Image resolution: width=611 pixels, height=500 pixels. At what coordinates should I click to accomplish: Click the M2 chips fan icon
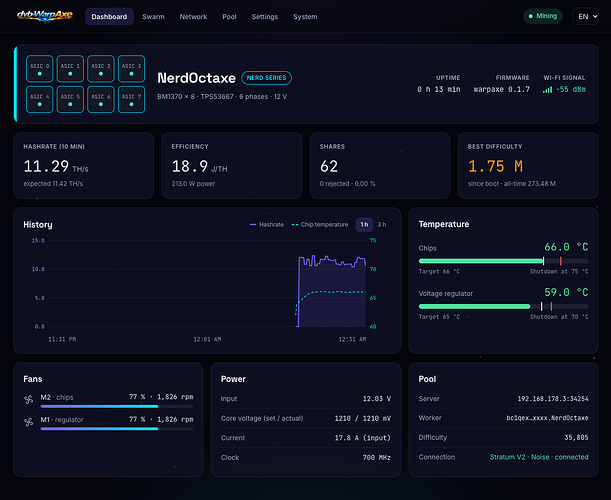point(28,399)
